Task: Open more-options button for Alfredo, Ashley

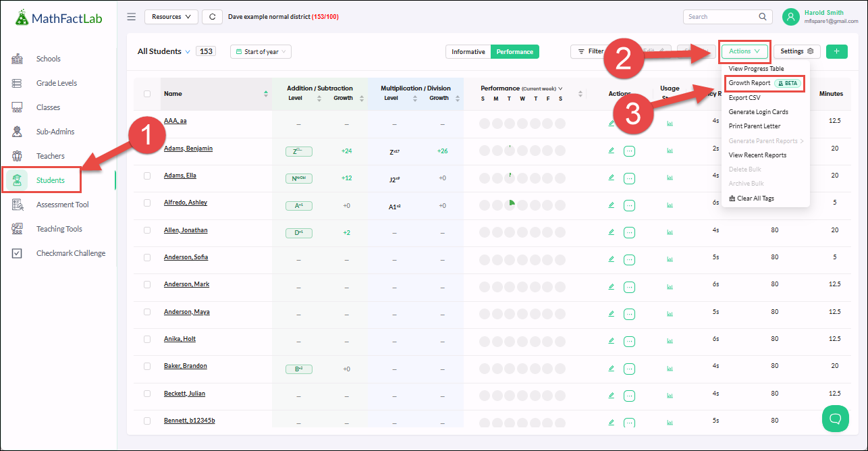Action: tap(629, 205)
